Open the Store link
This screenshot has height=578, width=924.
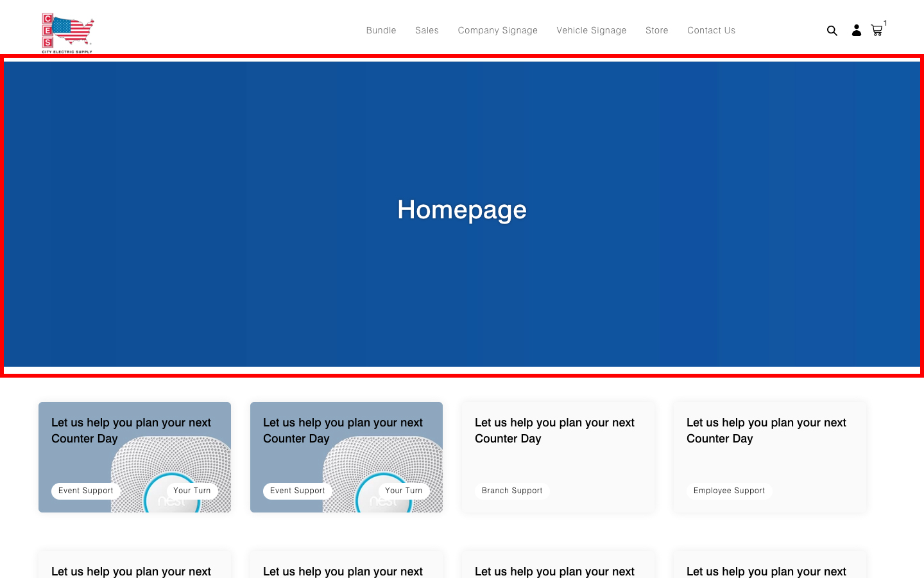tap(656, 31)
